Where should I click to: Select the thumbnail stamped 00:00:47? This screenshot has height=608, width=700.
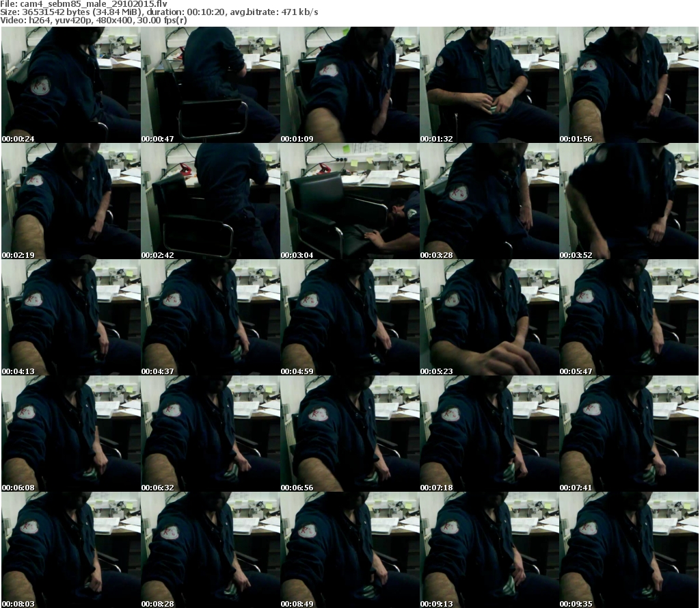[211, 85]
